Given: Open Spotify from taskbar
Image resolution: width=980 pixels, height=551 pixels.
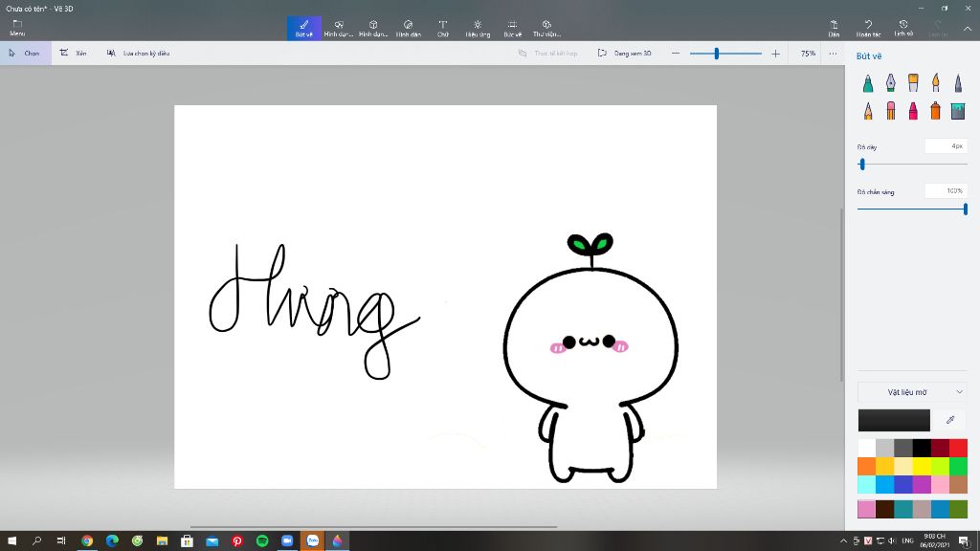Looking at the screenshot, I should pos(262,540).
